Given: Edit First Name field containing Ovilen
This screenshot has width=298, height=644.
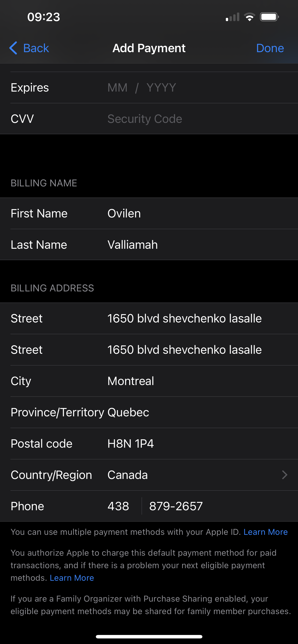Looking at the screenshot, I should (149, 214).
